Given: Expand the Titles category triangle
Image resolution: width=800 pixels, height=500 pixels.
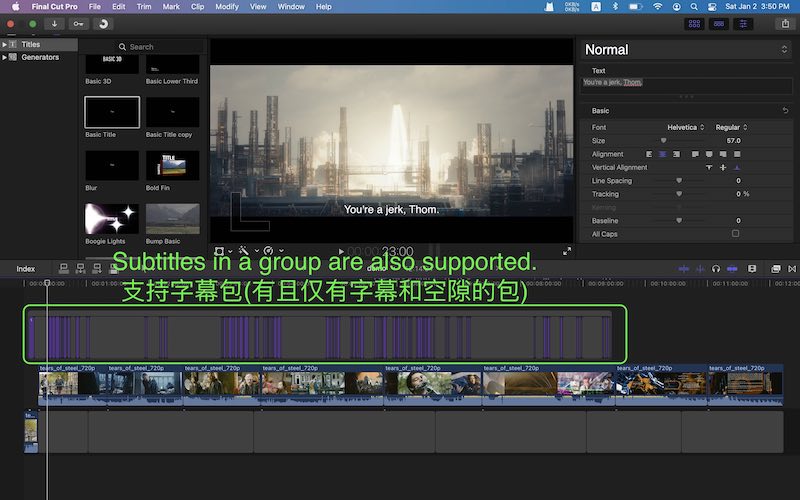Looking at the screenshot, I should tap(5, 44).
